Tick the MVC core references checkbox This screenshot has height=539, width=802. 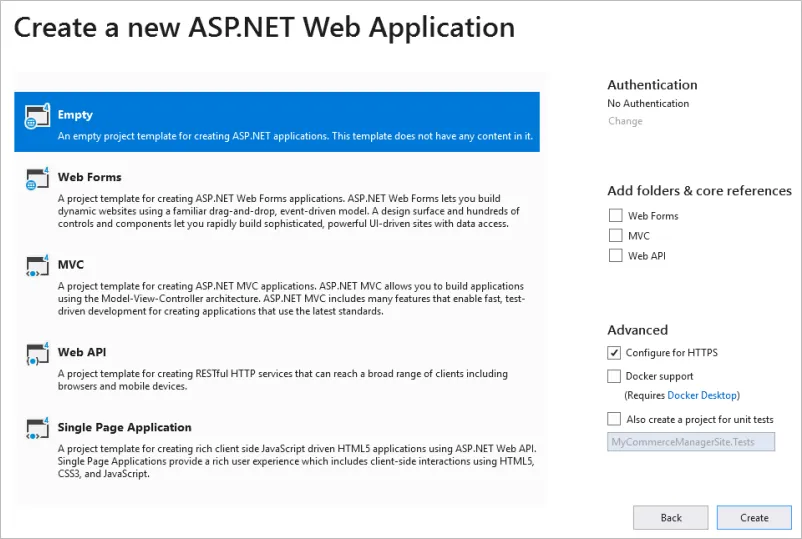[x=615, y=235]
